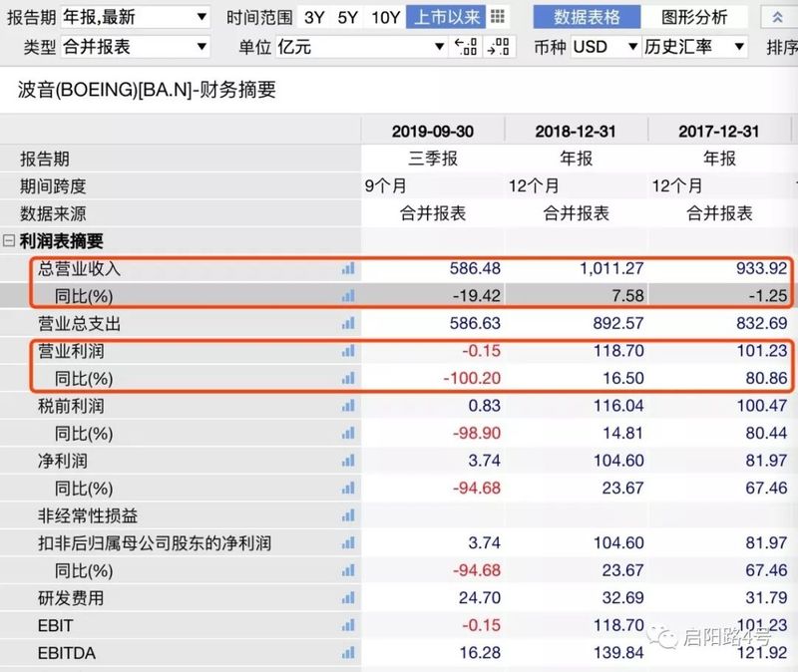Screen dimensions: 798x672
Task: Open chart icon for EBITDA row
Action: (348, 653)
